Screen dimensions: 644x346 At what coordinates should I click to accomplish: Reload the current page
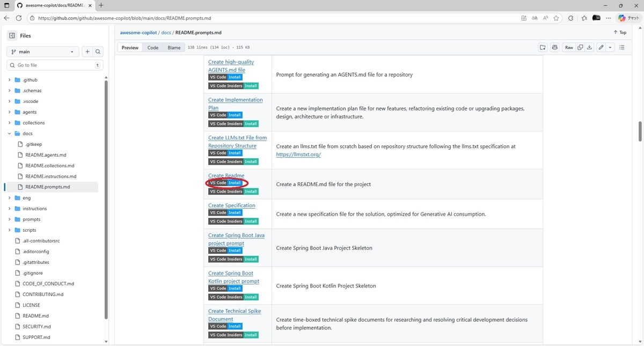(19, 18)
